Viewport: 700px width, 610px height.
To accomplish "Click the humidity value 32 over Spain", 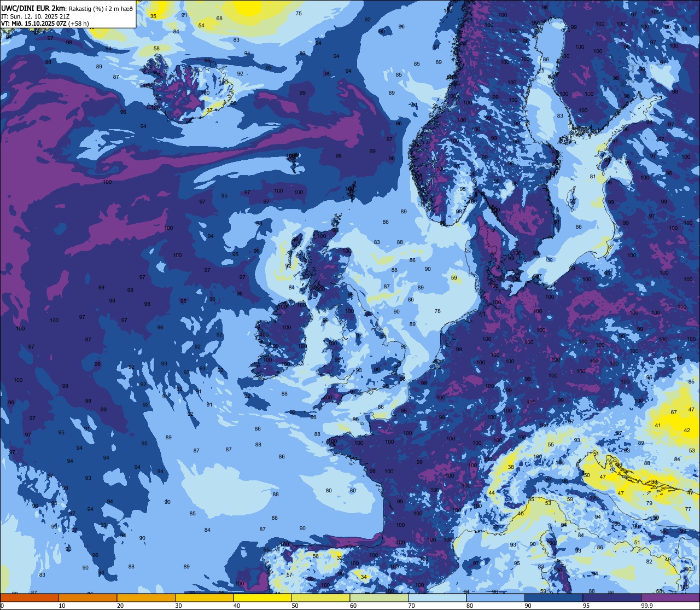I will [340, 557].
